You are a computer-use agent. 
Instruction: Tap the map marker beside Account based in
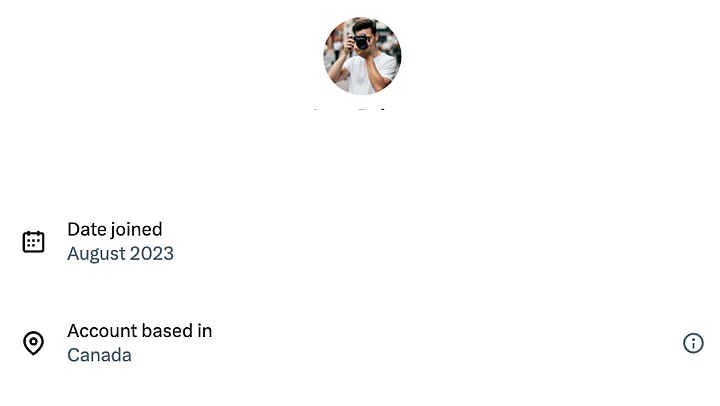tap(34, 343)
